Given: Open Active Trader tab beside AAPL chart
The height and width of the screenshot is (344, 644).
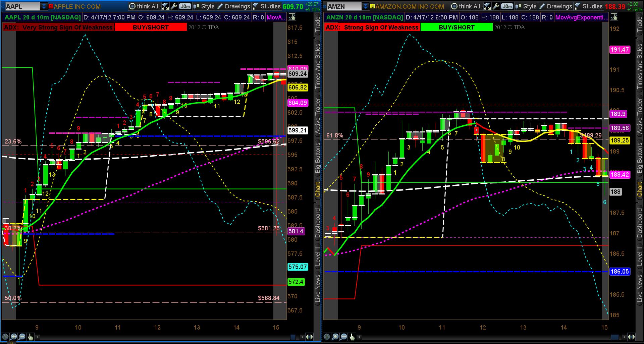Looking at the screenshot, I should [318, 116].
